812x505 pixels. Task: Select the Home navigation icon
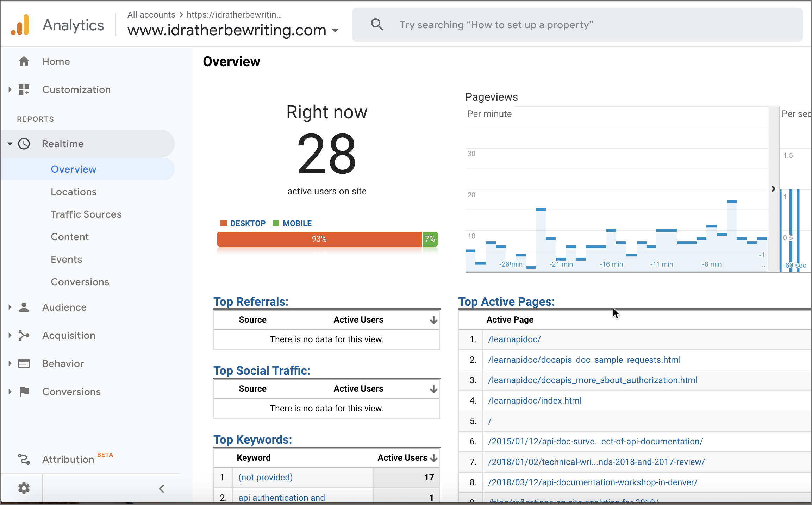click(24, 61)
